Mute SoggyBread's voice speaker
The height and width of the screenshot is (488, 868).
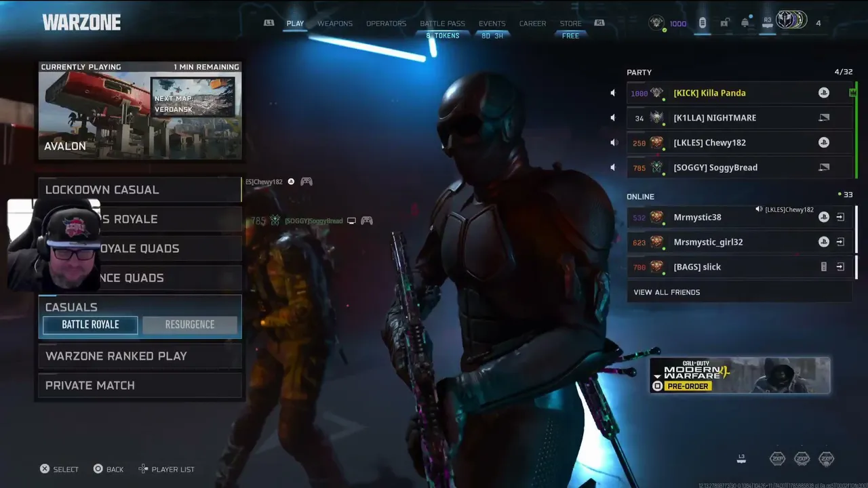[x=613, y=167]
